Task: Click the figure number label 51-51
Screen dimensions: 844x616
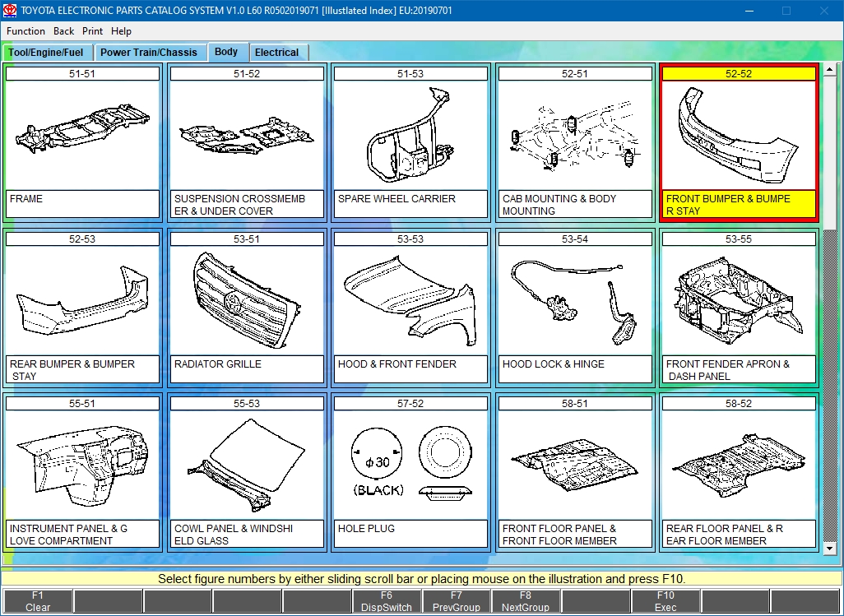Action: click(x=82, y=74)
